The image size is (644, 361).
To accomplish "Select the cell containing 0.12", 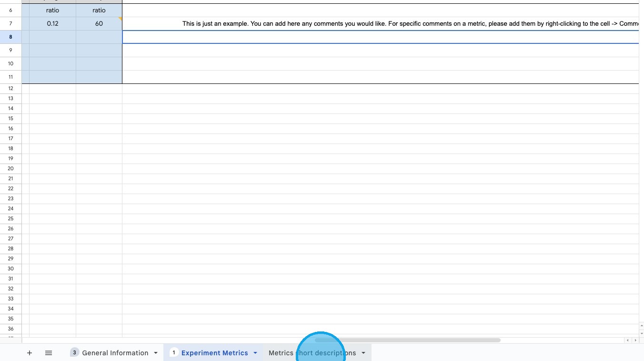I will [52, 23].
